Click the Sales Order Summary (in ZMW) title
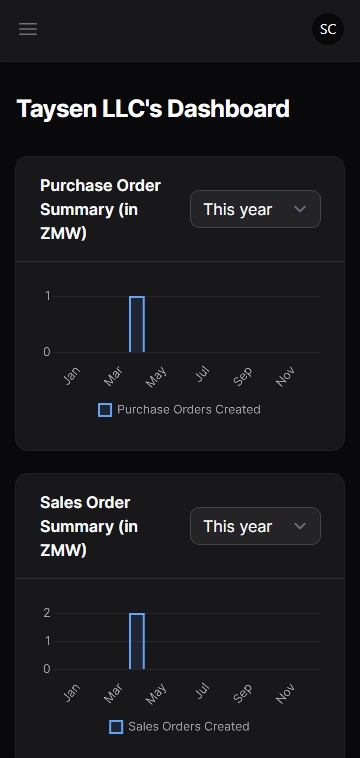The height and width of the screenshot is (758, 360). pyautogui.click(x=89, y=526)
